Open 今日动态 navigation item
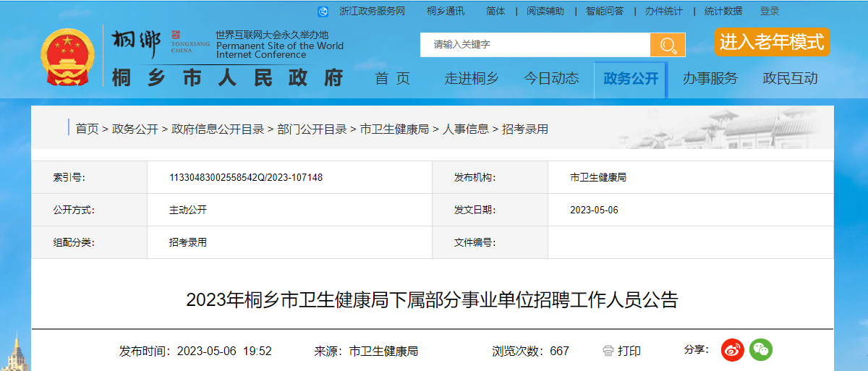 click(x=551, y=79)
